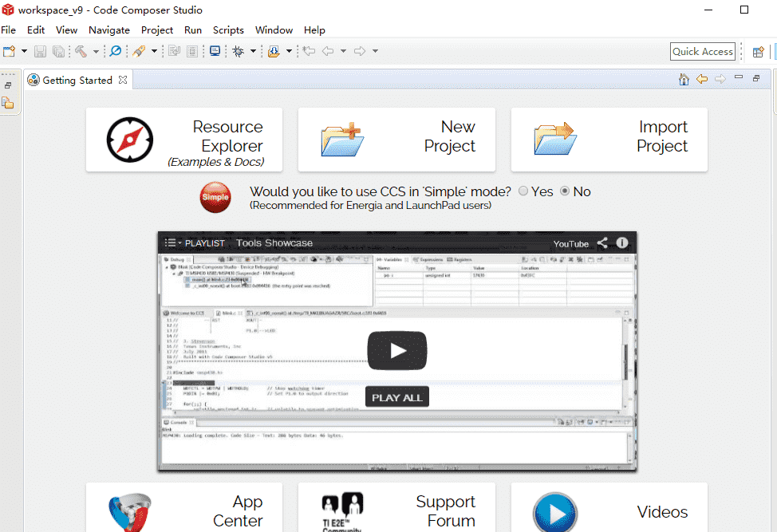Viewport: 777px width, 532px height.
Task: Open the video PLAYLIST menu
Action: (195, 243)
